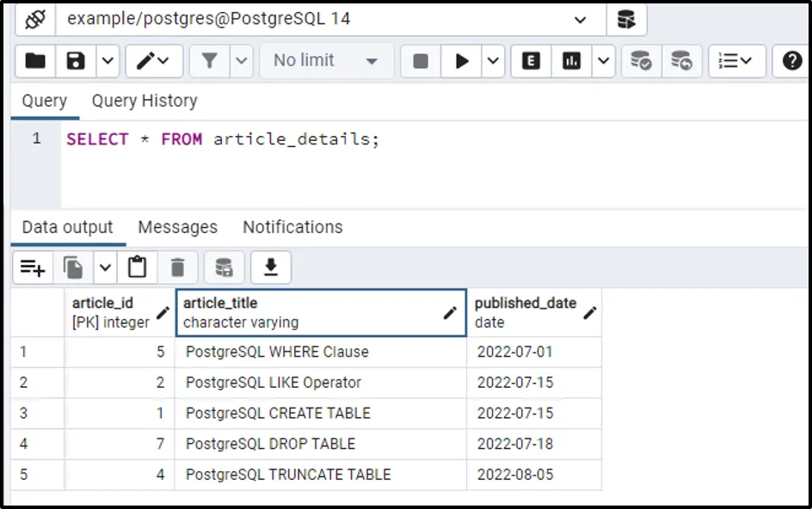Viewport: 812px width, 509px height.
Task: Switch to the Notifications tab
Action: coord(292,227)
